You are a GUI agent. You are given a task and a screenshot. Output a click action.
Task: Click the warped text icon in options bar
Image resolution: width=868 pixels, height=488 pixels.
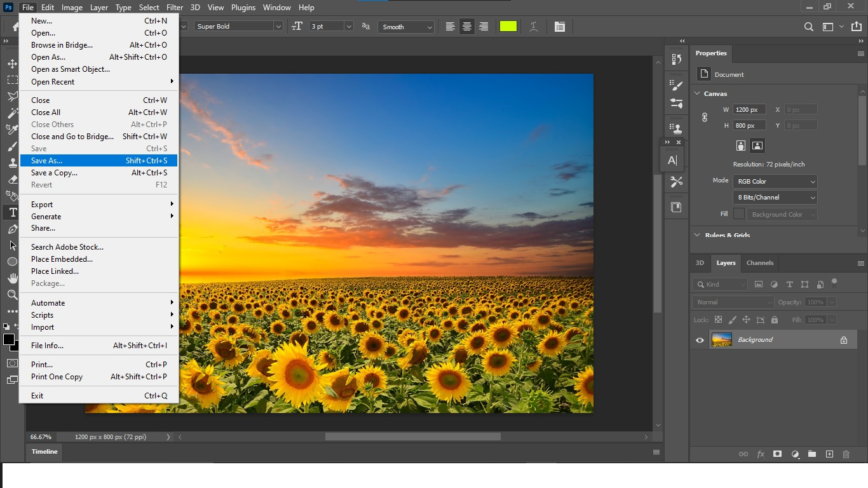point(533,26)
